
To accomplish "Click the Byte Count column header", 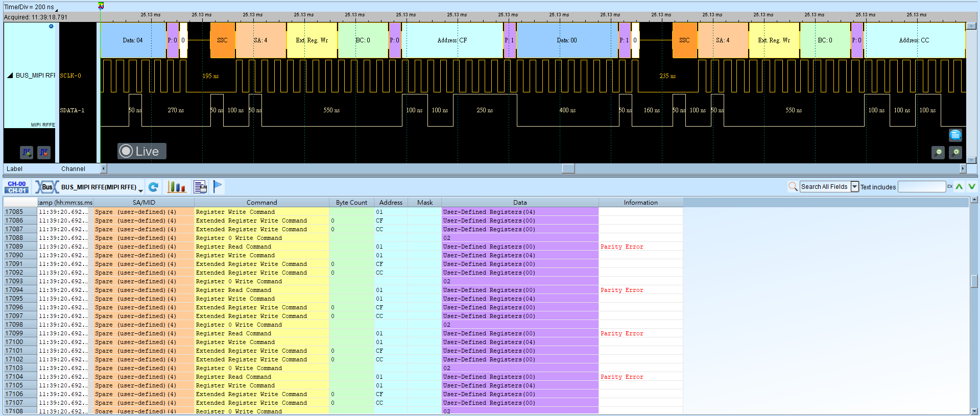I will 351,202.
